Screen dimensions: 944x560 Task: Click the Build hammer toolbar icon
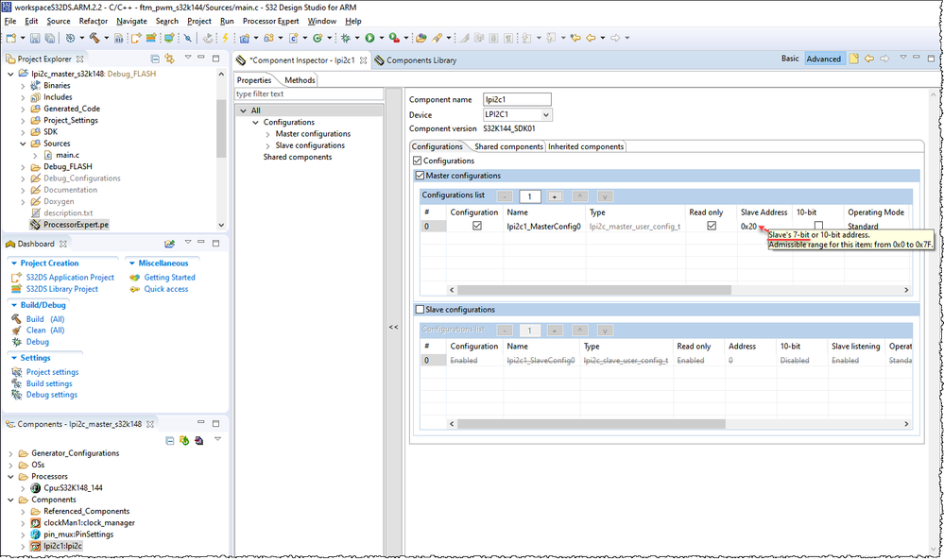[x=94, y=38]
